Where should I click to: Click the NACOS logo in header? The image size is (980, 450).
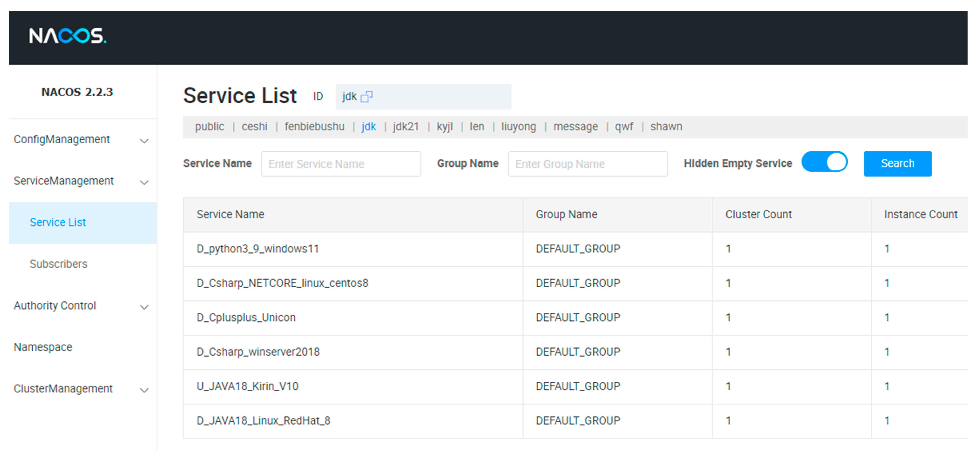pos(68,36)
